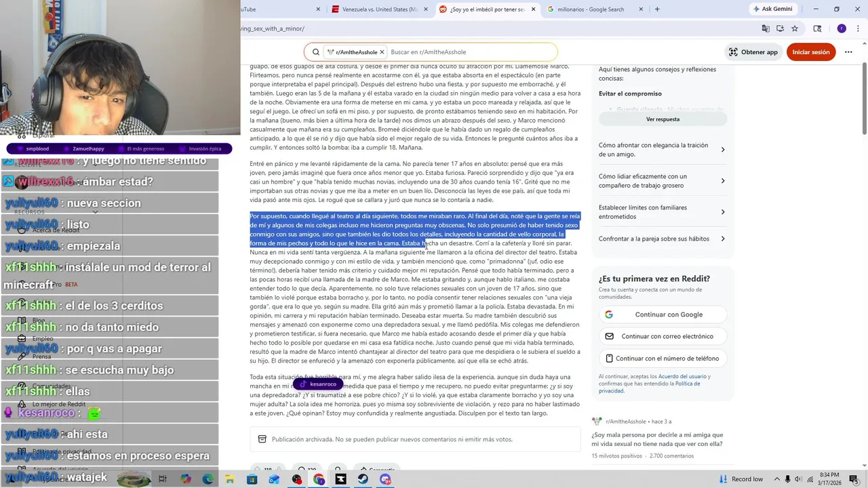Open the CurseForge taskbar icon
Viewport: 868px width, 488px height.
(x=340, y=479)
